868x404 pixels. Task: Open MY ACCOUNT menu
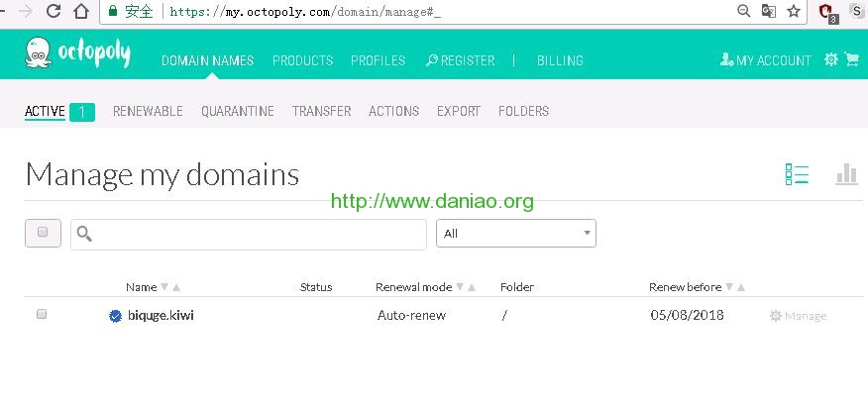[x=766, y=60]
